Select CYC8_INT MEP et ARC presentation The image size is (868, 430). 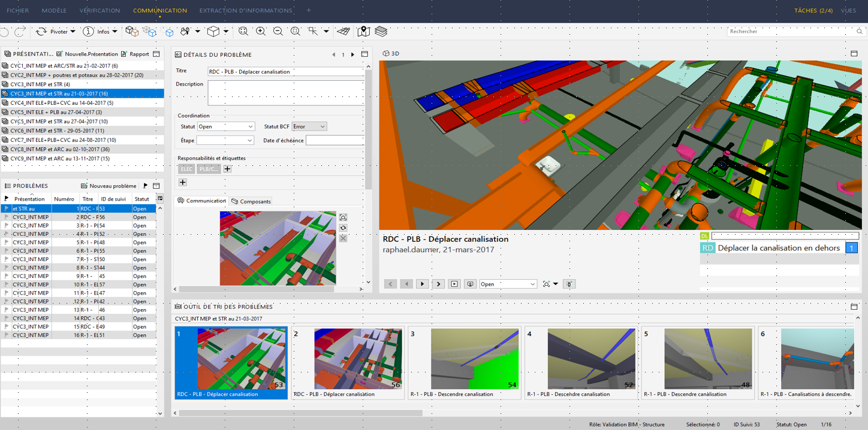pyautogui.click(x=60, y=149)
